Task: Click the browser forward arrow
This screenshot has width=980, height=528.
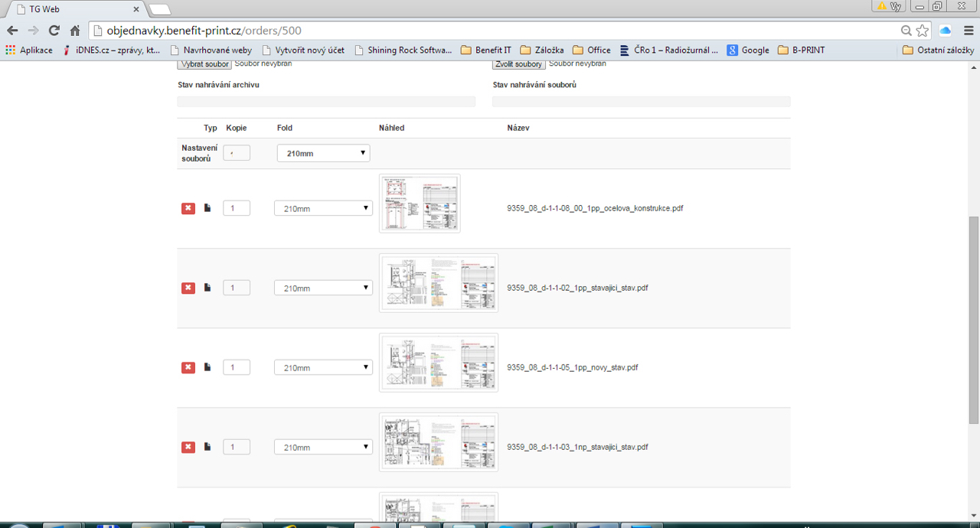Action: 33,31
